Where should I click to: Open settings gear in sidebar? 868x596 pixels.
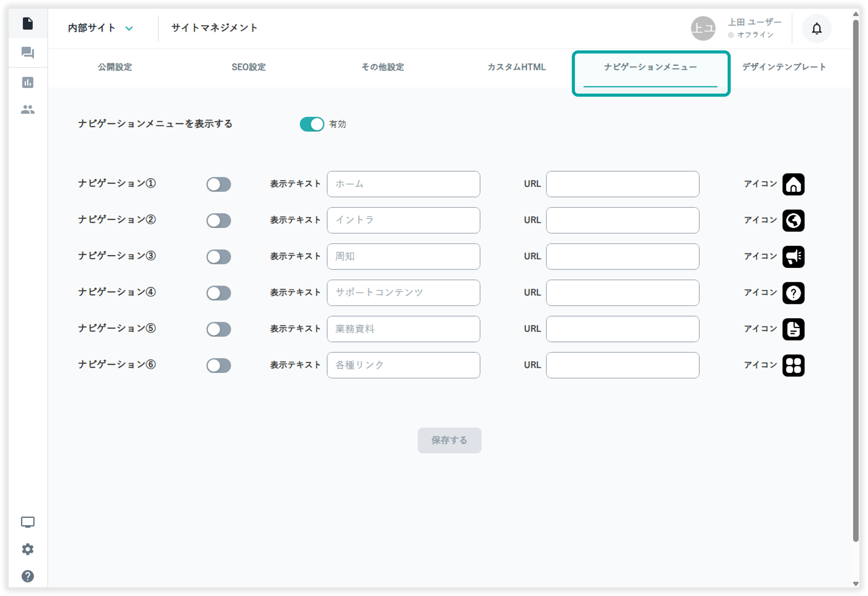tap(28, 549)
